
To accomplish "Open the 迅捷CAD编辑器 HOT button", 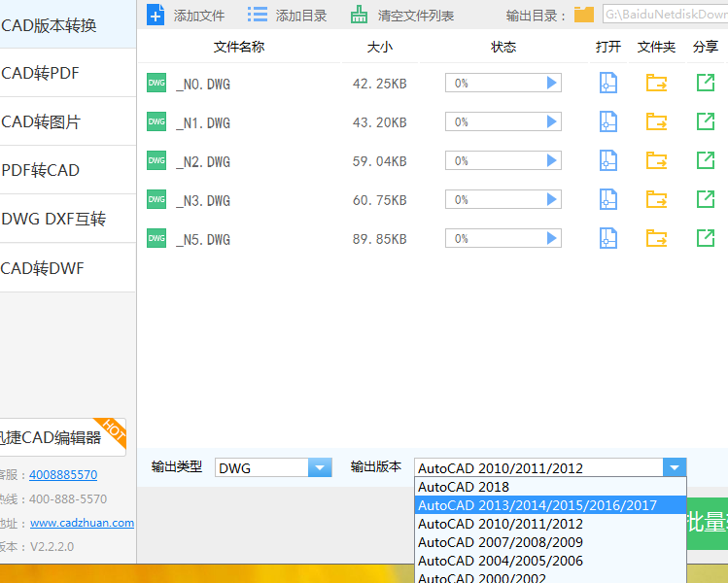I will [x=62, y=437].
